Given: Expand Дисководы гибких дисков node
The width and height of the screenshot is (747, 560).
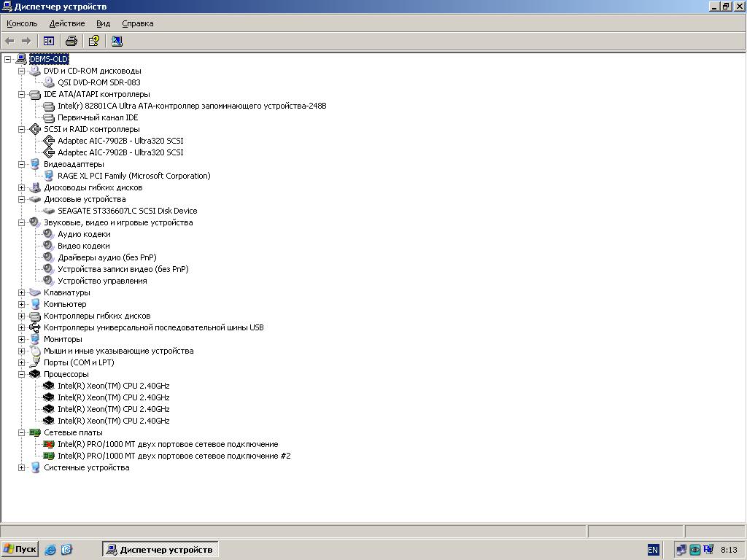Looking at the screenshot, I should [21, 187].
